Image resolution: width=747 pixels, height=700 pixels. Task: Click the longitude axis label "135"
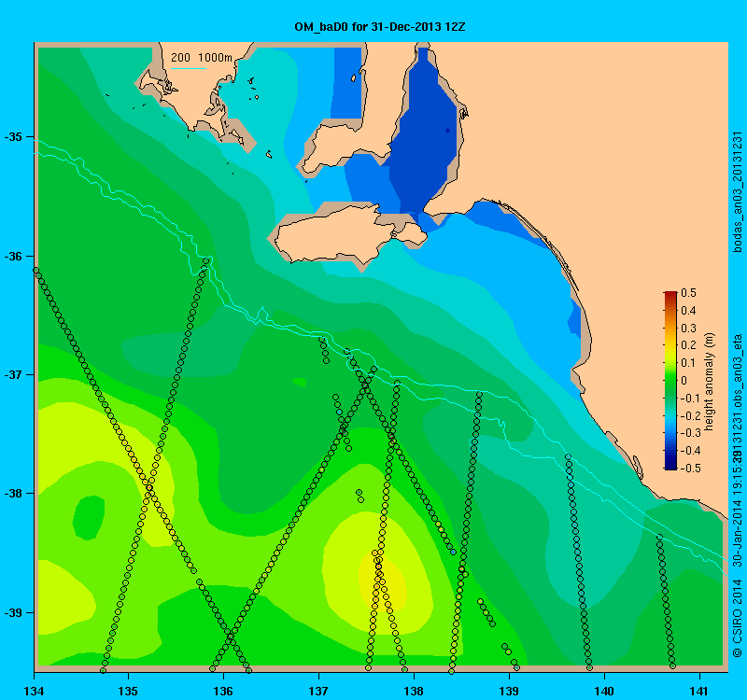128,691
